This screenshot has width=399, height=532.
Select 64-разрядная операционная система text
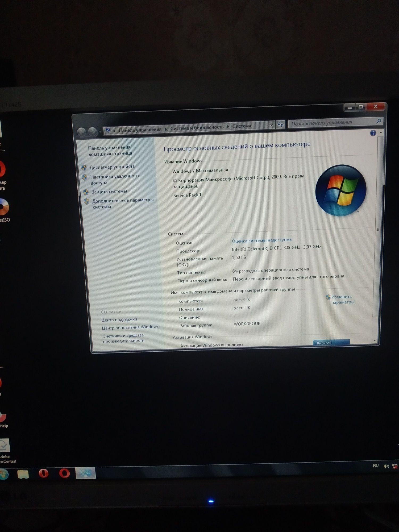pos(271,270)
